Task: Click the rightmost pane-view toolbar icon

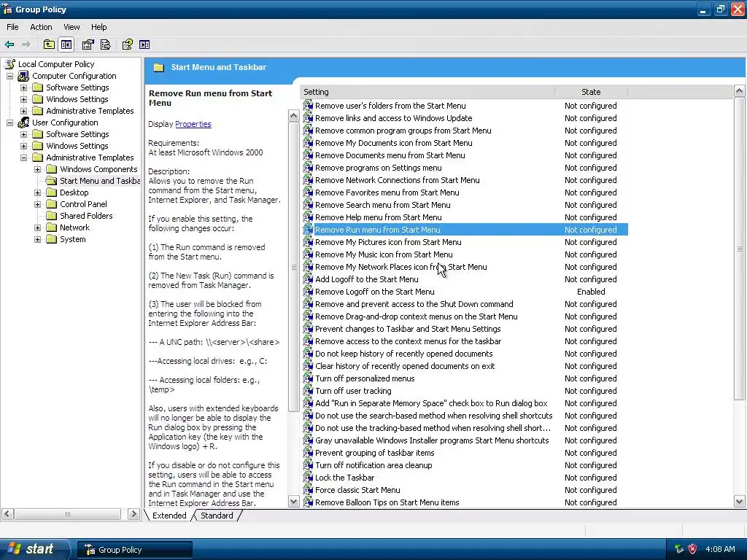Action: [x=144, y=44]
